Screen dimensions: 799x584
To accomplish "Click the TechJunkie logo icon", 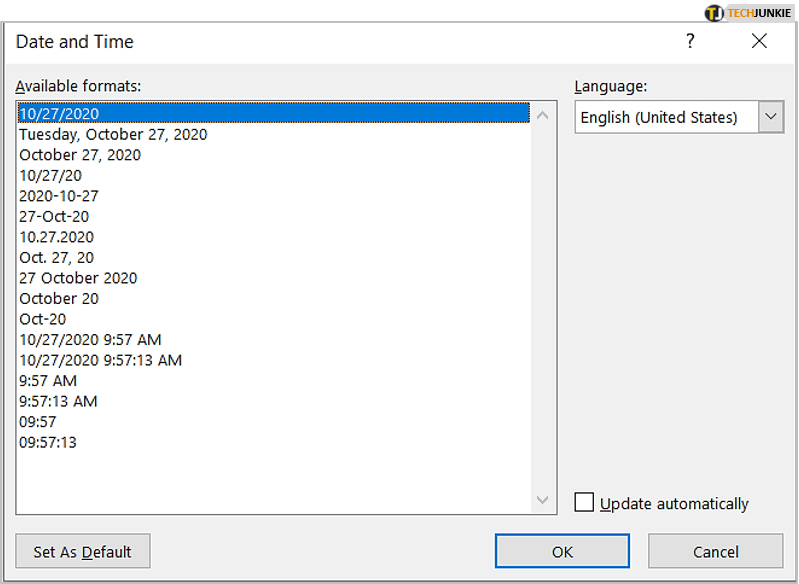I will [x=714, y=13].
